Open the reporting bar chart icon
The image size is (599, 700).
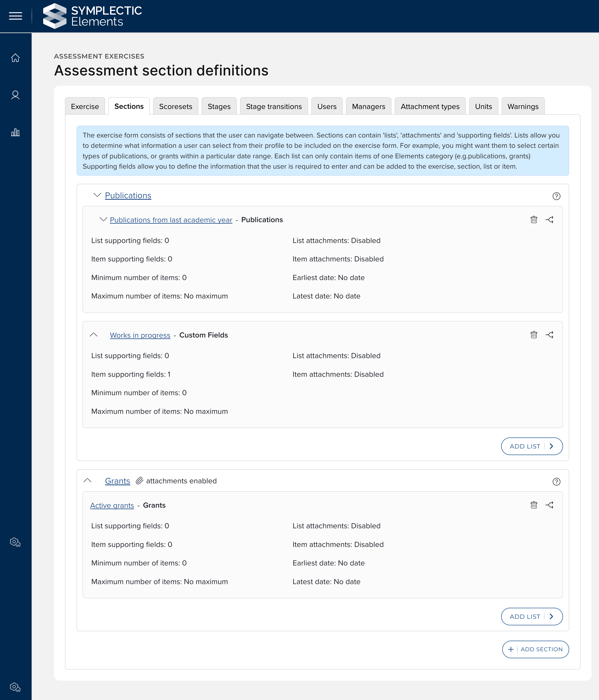15,132
